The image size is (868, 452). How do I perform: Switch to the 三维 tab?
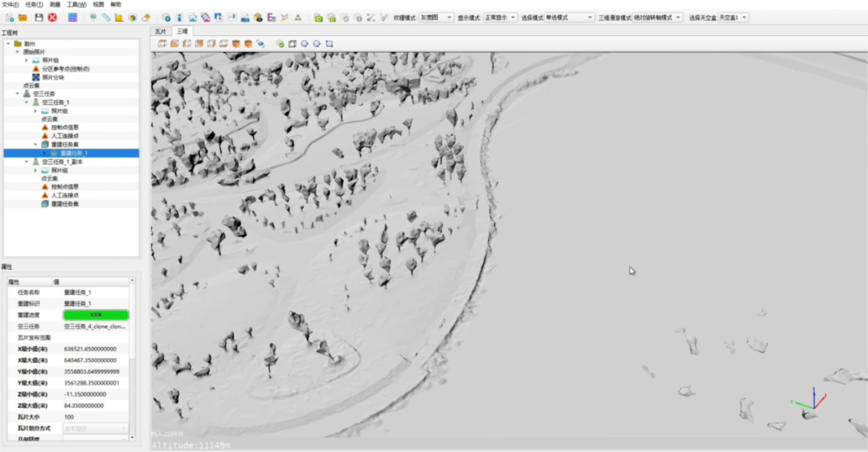[182, 31]
